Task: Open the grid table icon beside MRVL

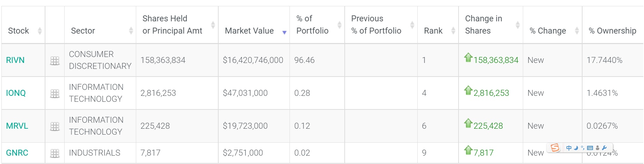Action: click(55, 127)
